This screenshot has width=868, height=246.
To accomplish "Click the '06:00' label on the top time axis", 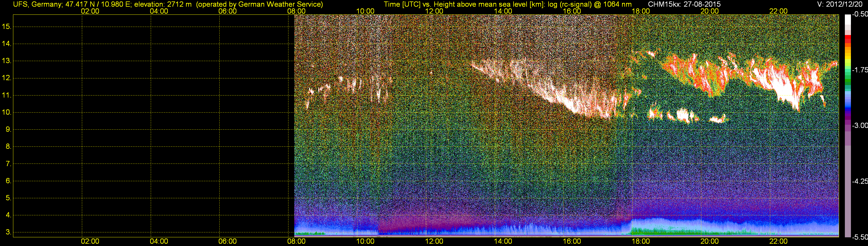I will click(x=227, y=11).
